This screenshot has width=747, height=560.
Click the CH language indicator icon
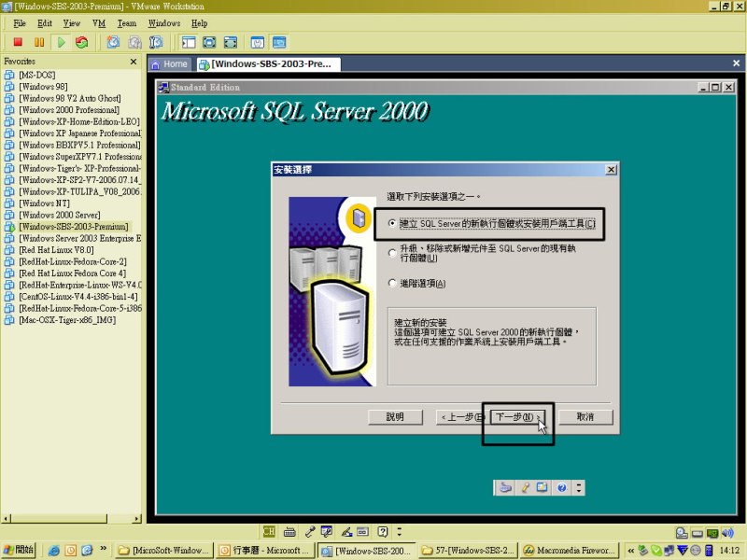tap(269, 531)
